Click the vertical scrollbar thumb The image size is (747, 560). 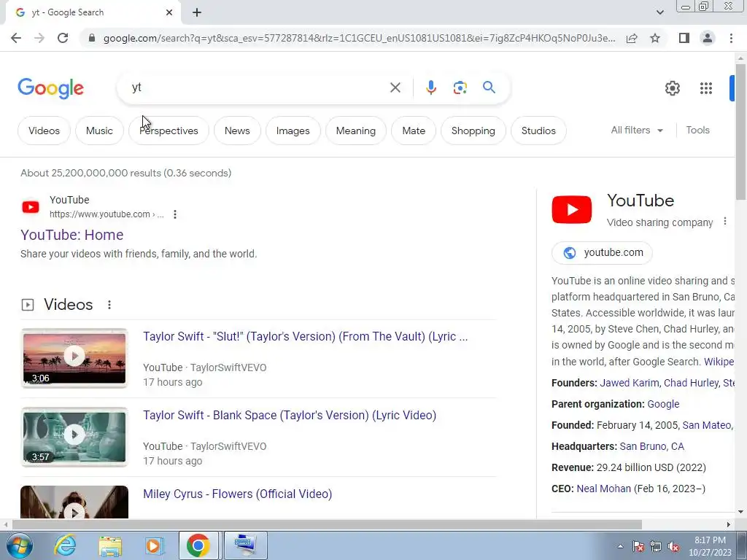[x=740, y=131]
